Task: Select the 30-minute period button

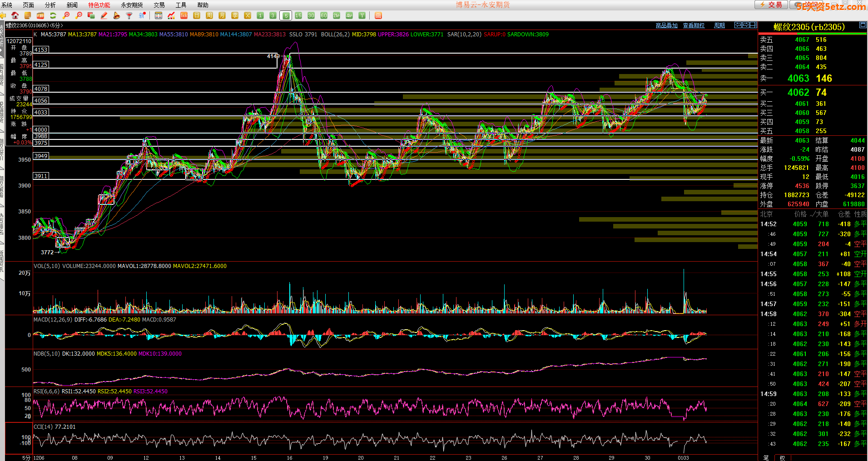Action: click(x=311, y=15)
